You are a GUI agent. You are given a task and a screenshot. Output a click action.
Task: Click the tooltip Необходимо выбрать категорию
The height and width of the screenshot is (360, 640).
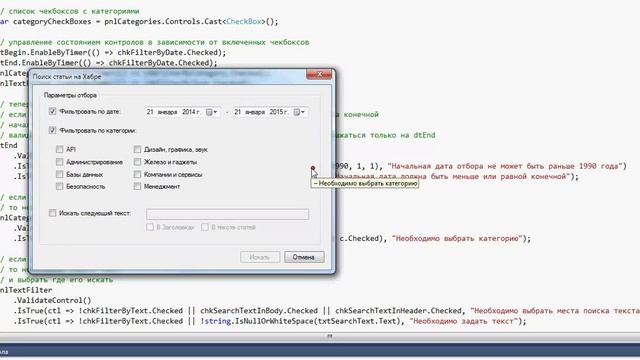tap(365, 184)
